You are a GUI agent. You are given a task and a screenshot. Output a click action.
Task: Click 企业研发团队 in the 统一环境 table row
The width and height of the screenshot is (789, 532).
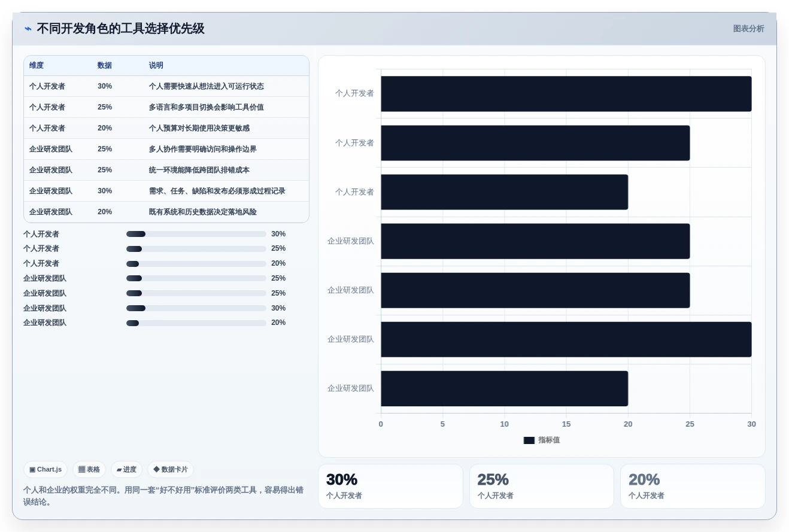[51, 171]
